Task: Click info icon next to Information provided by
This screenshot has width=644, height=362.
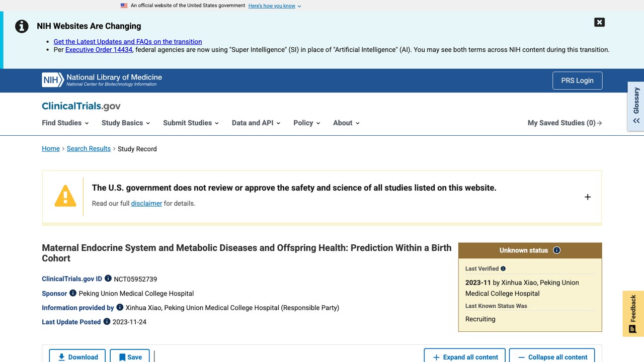Action: point(120,307)
